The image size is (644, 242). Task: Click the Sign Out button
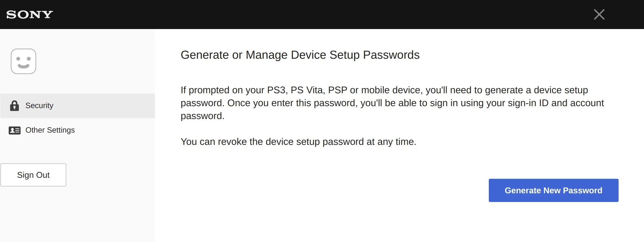33,175
